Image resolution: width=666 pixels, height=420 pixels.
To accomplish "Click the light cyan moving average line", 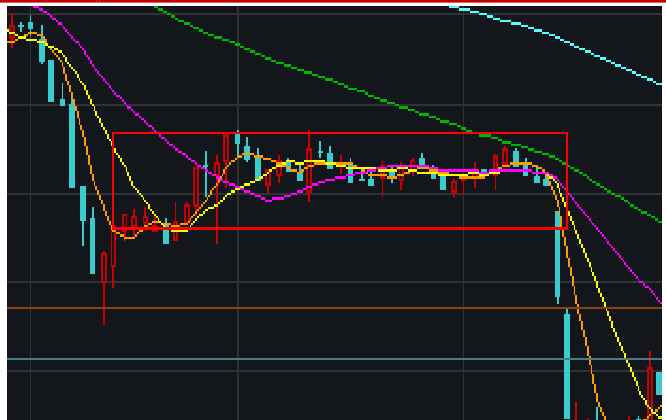I will (560, 42).
